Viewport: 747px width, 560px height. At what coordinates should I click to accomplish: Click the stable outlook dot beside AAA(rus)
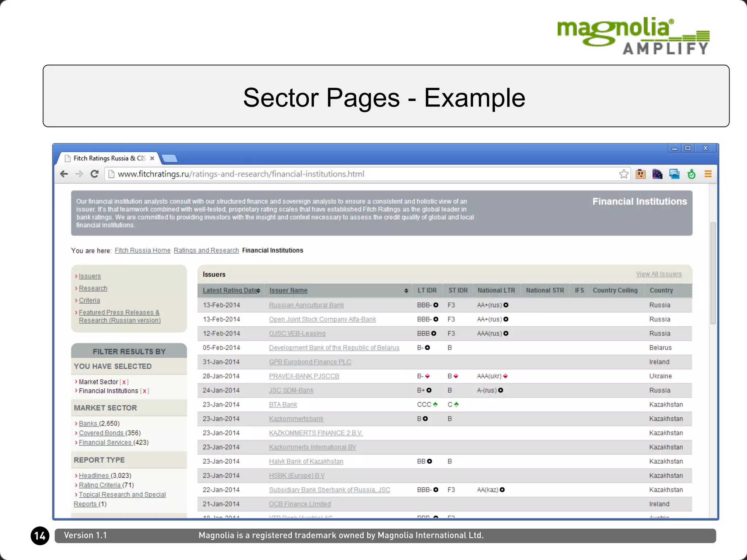pyautogui.click(x=506, y=334)
